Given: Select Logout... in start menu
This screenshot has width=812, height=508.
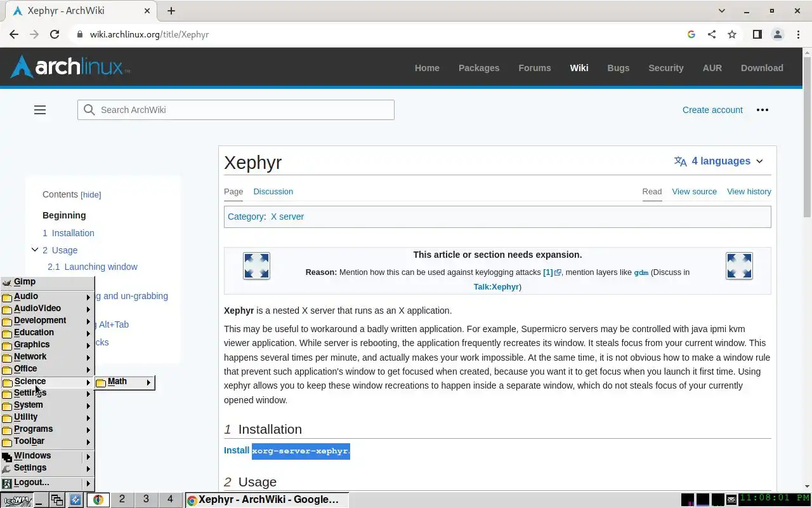Looking at the screenshot, I should coord(47,483).
